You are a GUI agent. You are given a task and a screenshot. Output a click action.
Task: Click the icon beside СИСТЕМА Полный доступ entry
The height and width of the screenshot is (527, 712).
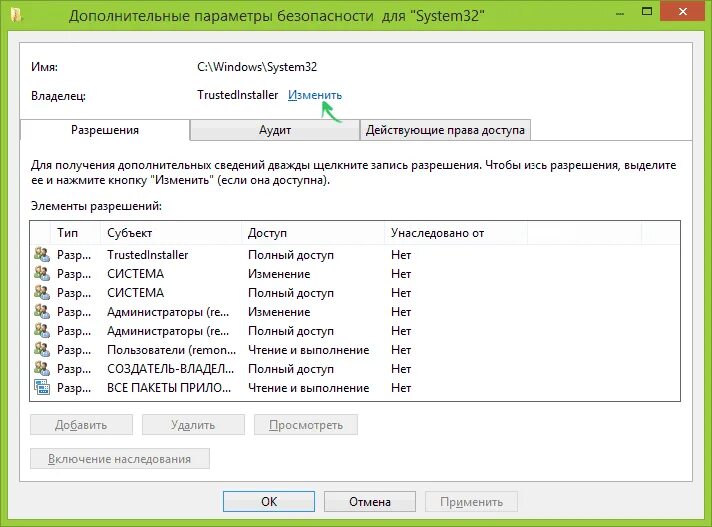42,293
